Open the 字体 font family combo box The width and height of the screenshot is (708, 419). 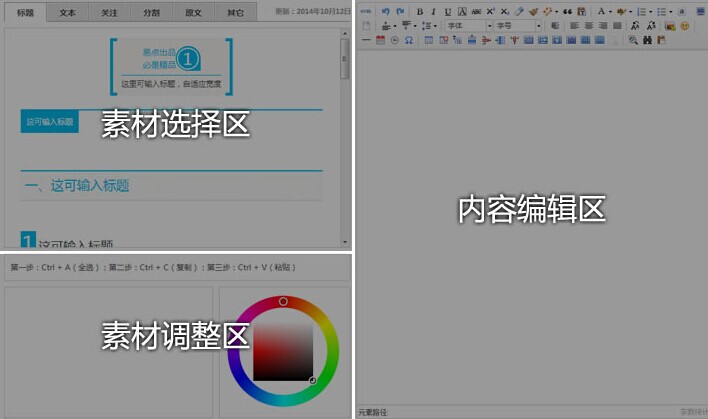point(468,26)
